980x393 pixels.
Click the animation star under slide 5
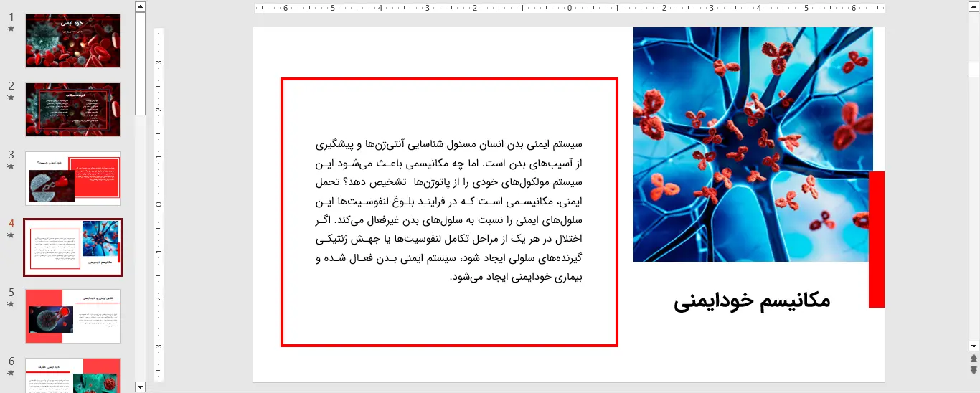click(x=11, y=304)
